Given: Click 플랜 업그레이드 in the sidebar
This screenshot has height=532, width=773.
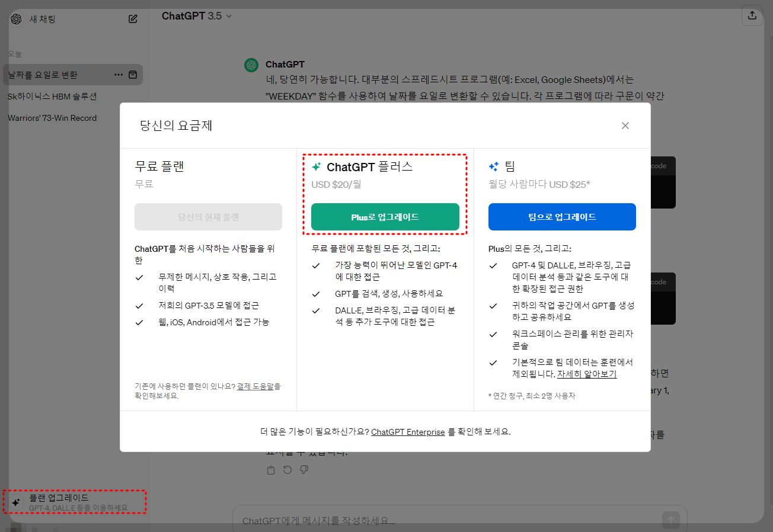Looking at the screenshot, I should (x=75, y=502).
